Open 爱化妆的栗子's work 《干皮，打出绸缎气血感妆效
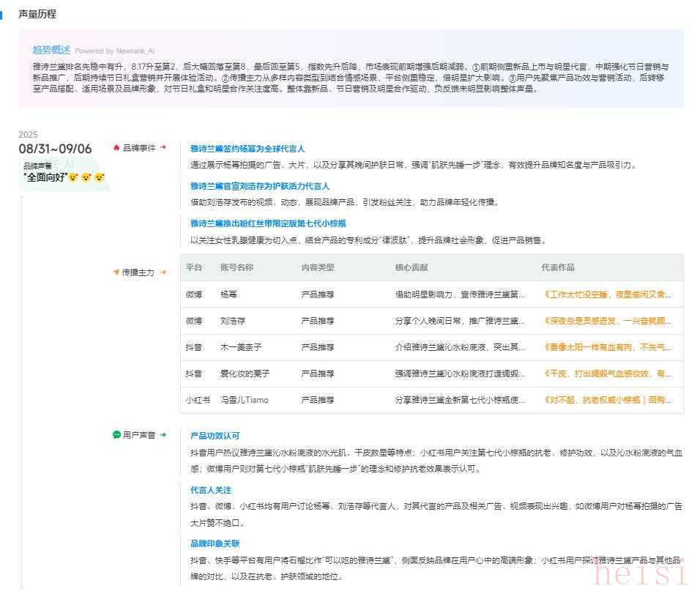Screen dimensions: 700x594 (x=608, y=374)
